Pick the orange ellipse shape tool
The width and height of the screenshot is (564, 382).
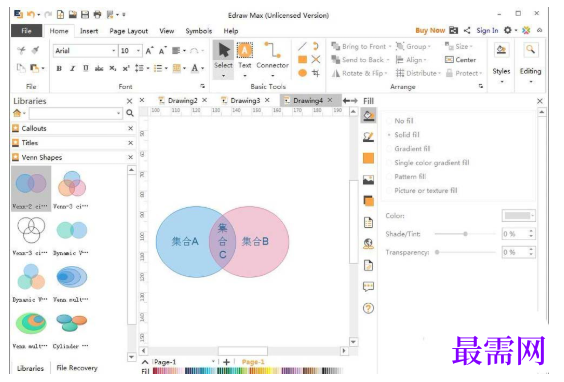[x=303, y=73]
